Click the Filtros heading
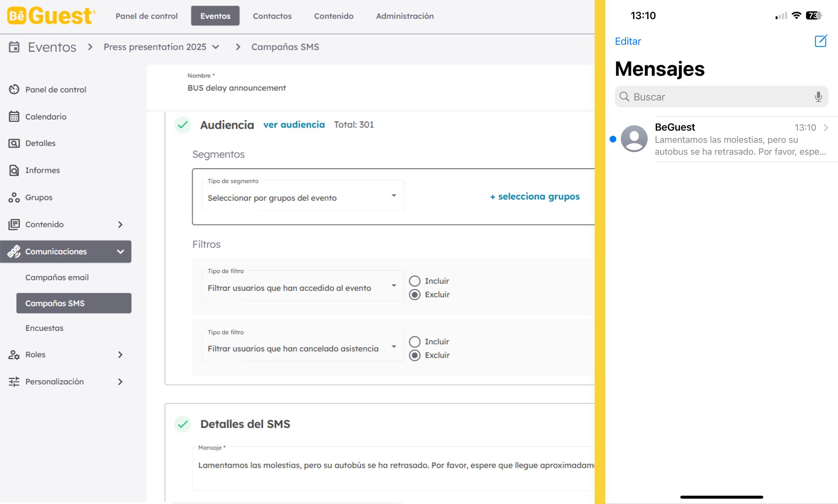 (x=206, y=244)
